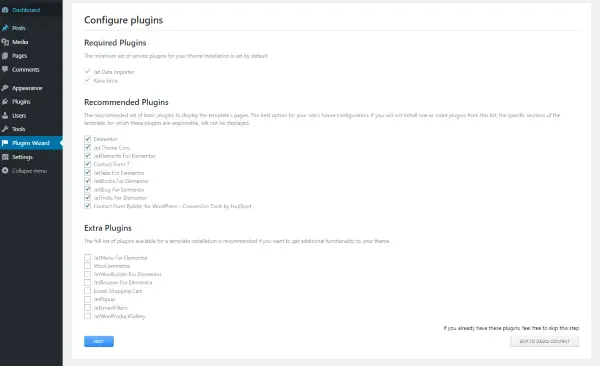Uncheck the Contact Form 7 checkbox
This screenshot has width=600, height=366.
[88, 164]
